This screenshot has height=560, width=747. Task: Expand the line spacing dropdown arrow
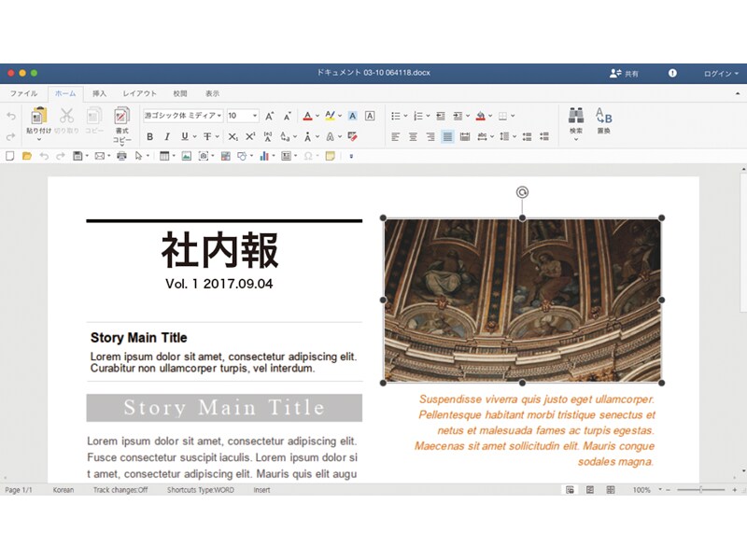point(514,137)
